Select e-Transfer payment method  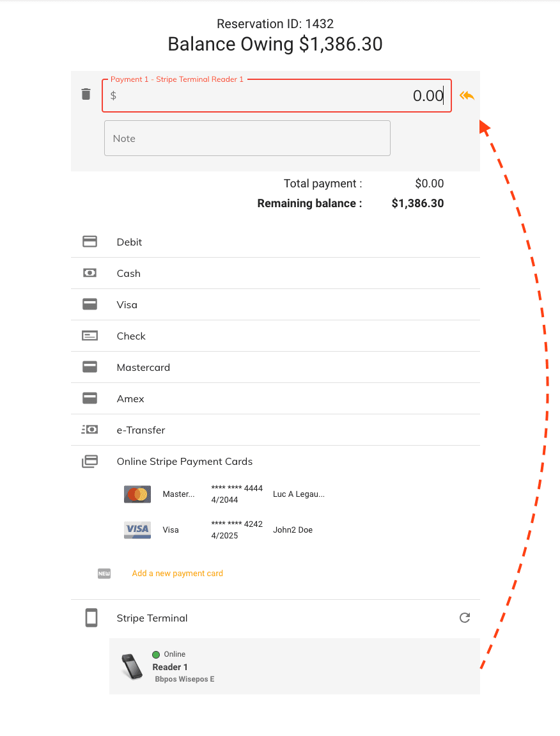276,430
